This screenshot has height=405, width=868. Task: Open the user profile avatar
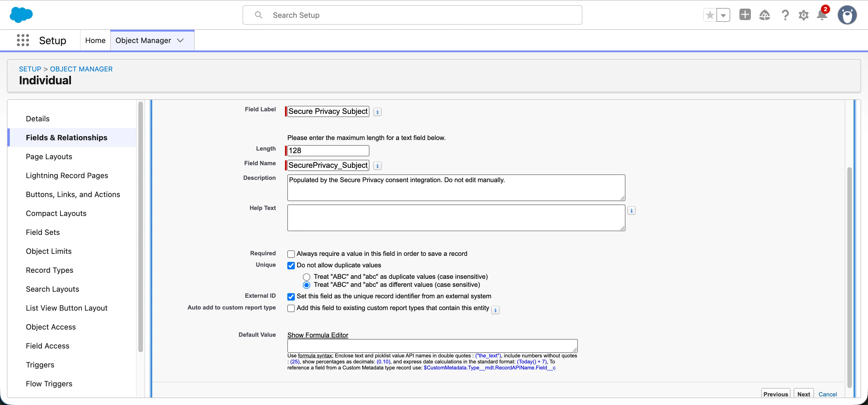click(847, 15)
